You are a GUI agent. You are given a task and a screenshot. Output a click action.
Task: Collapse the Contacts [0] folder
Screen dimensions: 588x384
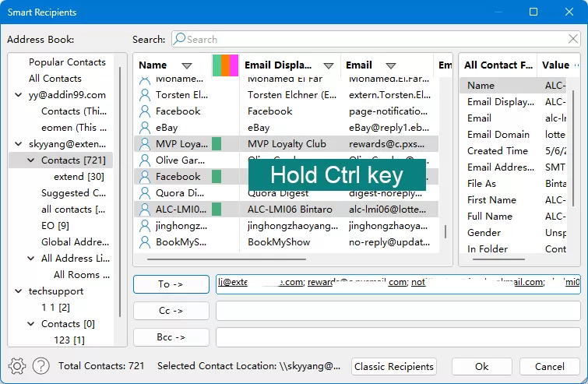point(31,323)
